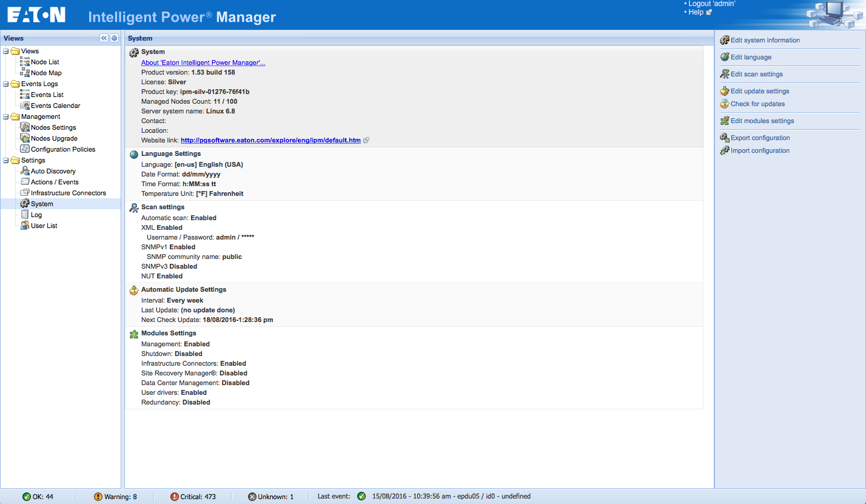The width and height of the screenshot is (866, 504).
Task: Click the Edit language globe icon
Action: pos(724,57)
